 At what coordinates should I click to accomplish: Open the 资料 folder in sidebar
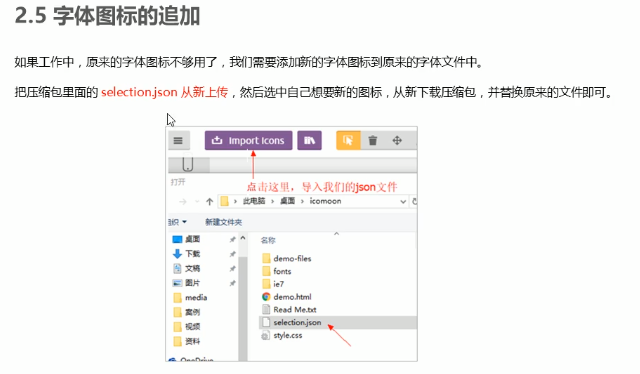click(192, 341)
